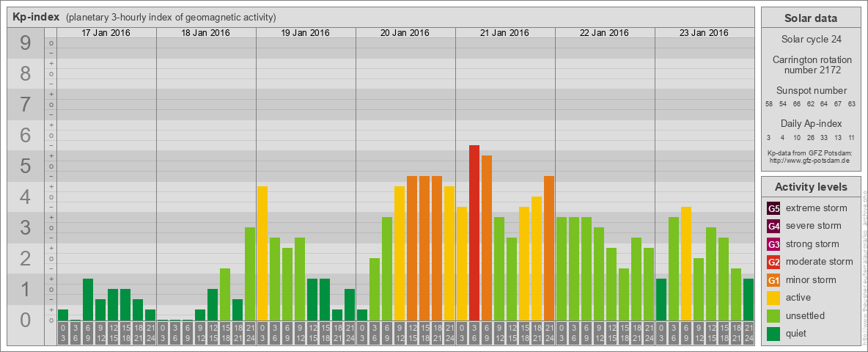This screenshot has width=868, height=352.
Task: Click the green 15-18h bar on 18 Jan
Action: click(x=225, y=295)
